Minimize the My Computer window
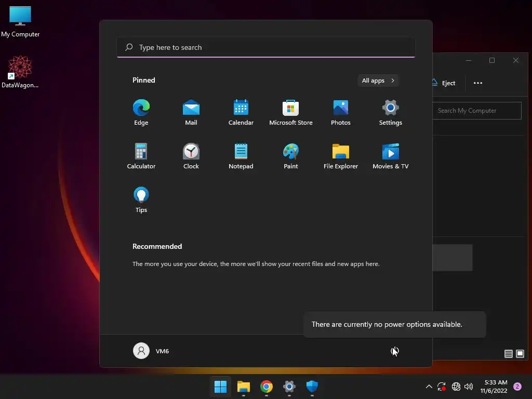The height and width of the screenshot is (399, 532). click(469, 60)
